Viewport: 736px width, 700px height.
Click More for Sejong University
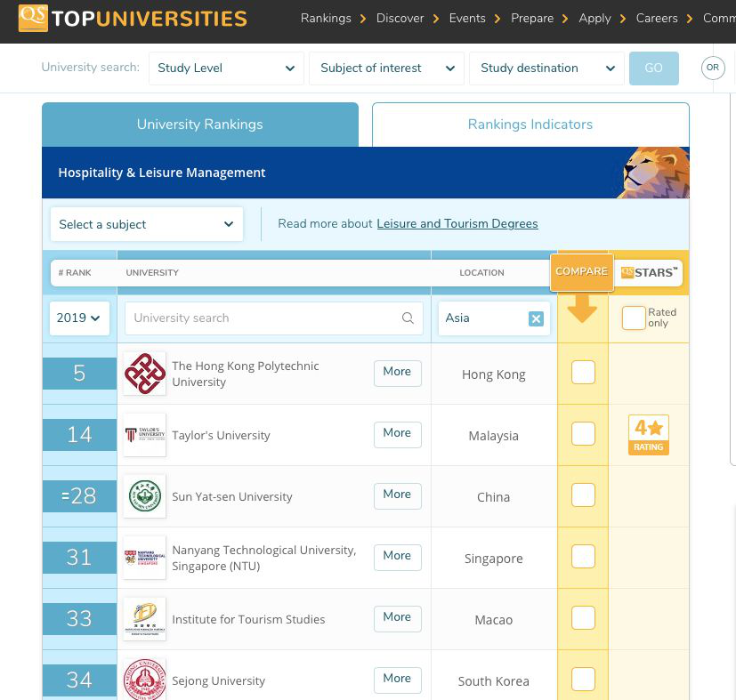(x=398, y=680)
